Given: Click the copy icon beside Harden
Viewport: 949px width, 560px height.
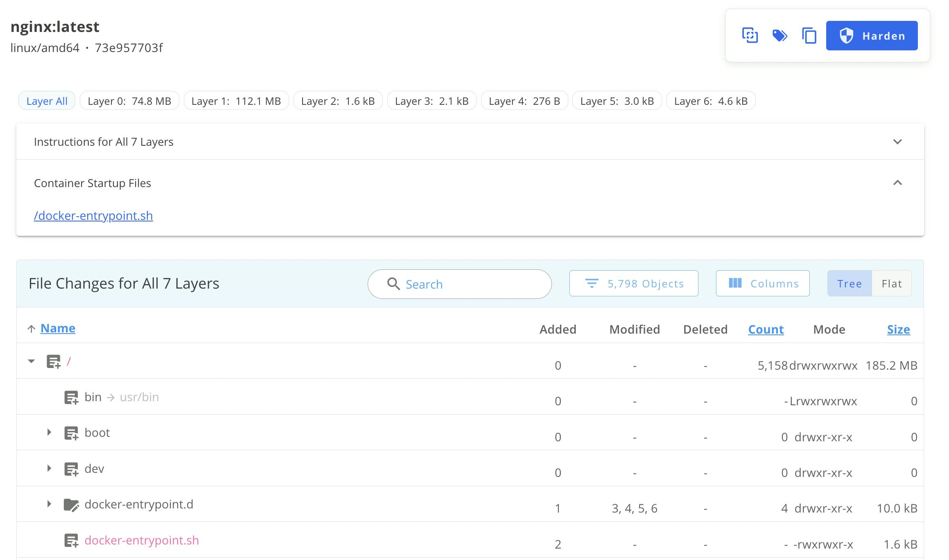Looking at the screenshot, I should [x=809, y=36].
